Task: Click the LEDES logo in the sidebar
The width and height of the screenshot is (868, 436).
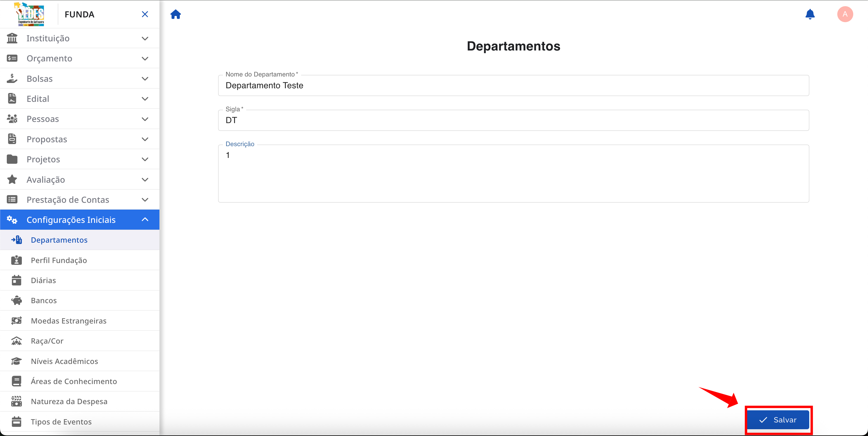Action: [x=30, y=14]
